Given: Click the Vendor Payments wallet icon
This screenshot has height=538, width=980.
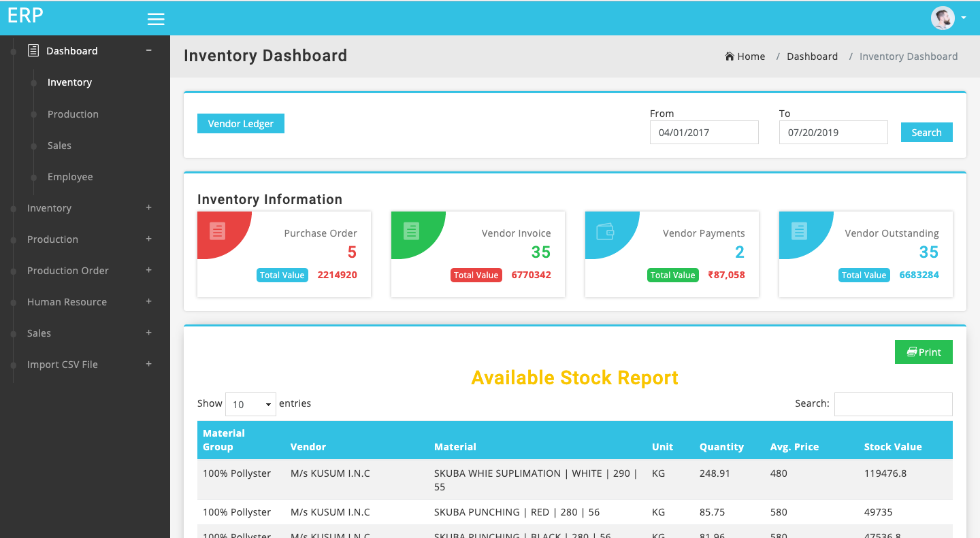Looking at the screenshot, I should (x=605, y=231).
